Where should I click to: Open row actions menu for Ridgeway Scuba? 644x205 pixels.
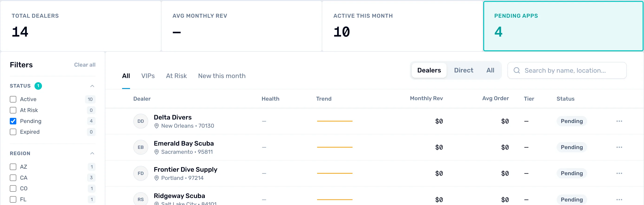pyautogui.click(x=619, y=199)
